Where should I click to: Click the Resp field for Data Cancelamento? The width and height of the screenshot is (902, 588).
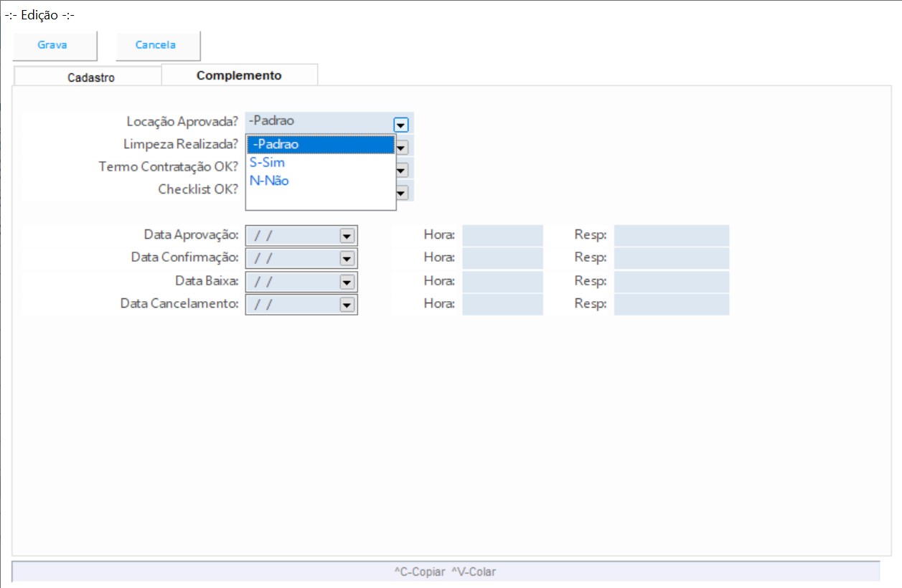pyautogui.click(x=671, y=304)
